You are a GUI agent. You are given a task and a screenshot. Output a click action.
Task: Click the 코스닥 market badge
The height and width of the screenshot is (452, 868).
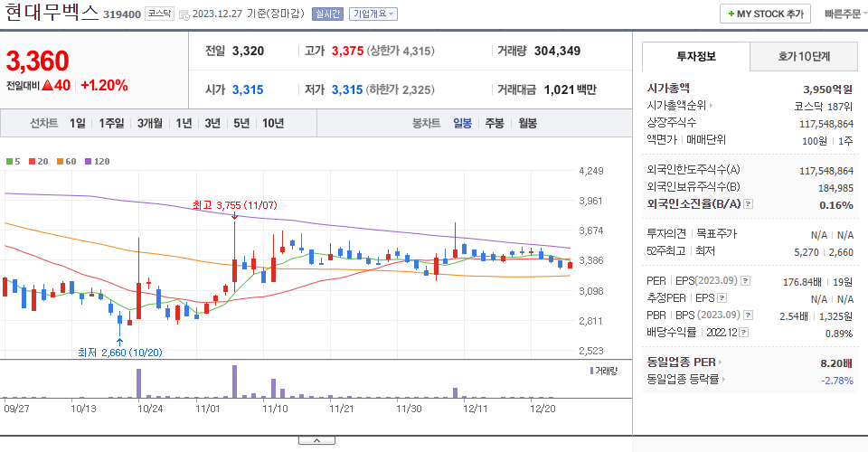pos(159,14)
